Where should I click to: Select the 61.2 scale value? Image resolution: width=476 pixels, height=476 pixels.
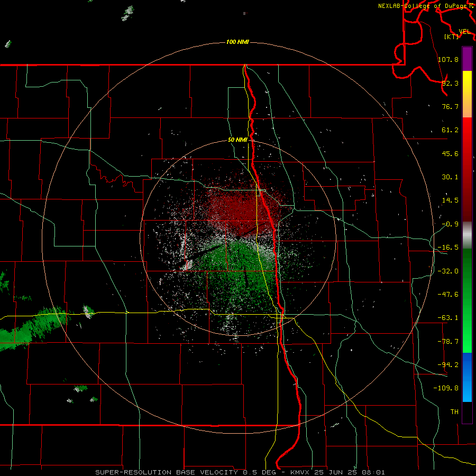click(x=450, y=130)
